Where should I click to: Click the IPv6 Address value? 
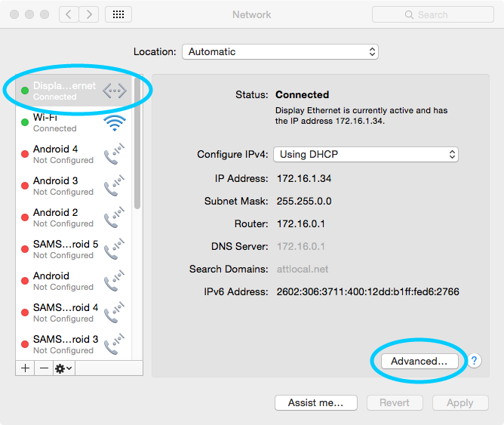click(368, 292)
